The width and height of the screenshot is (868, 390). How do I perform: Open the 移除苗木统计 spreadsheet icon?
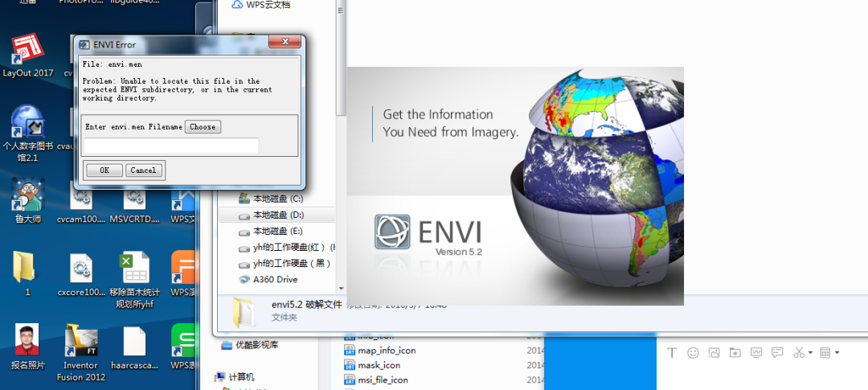(x=134, y=281)
